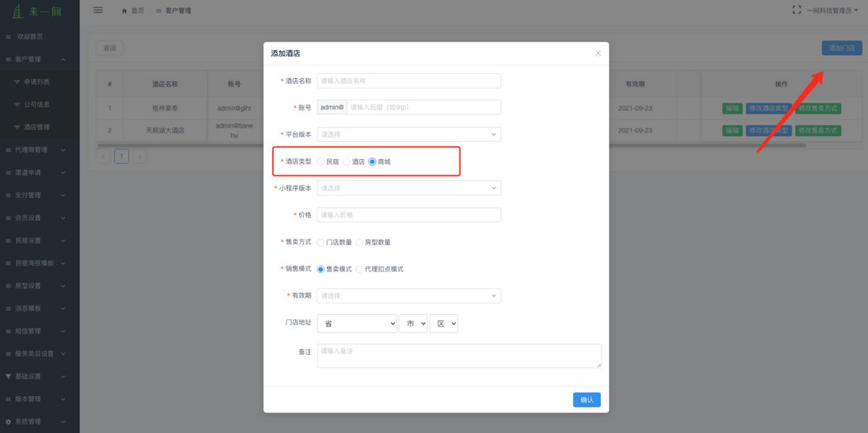868x433 pixels.
Task: Go to page 1 in pagination
Action: [122, 156]
